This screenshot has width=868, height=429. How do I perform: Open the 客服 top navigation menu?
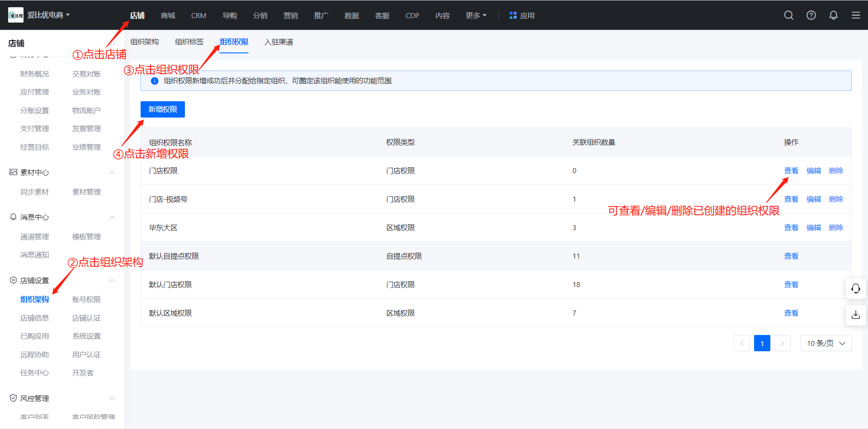point(382,15)
